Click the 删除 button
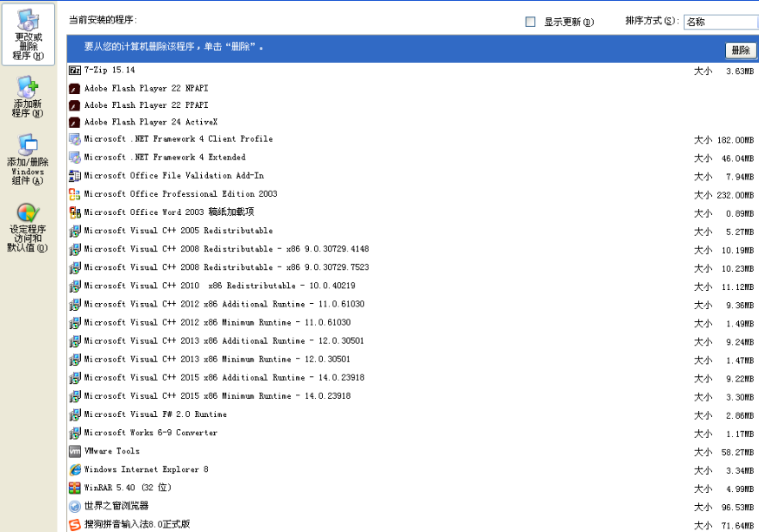 coord(740,50)
